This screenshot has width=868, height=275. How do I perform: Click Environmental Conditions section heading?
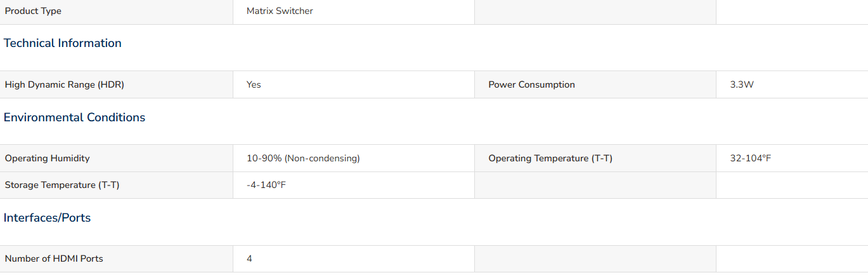(x=74, y=117)
